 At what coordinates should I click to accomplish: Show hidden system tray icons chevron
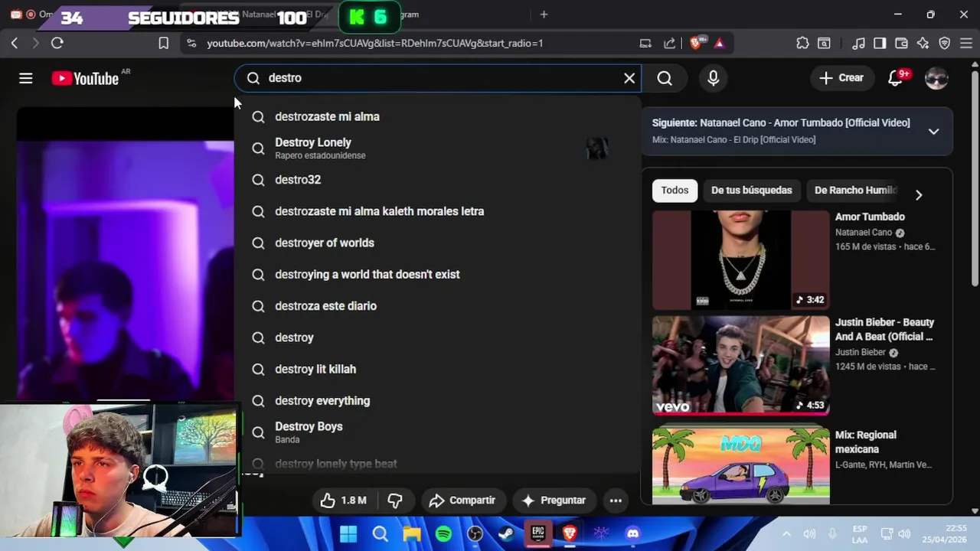click(786, 533)
